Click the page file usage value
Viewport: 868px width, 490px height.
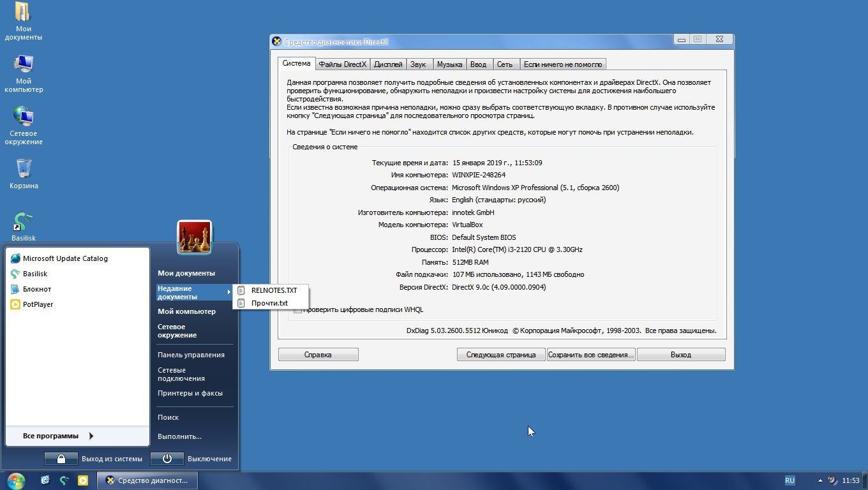coord(518,274)
